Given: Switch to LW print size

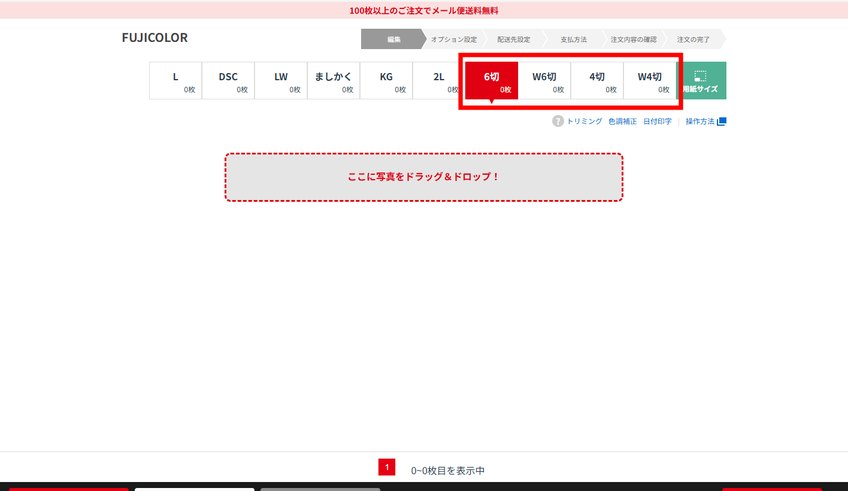Looking at the screenshot, I should click(281, 81).
